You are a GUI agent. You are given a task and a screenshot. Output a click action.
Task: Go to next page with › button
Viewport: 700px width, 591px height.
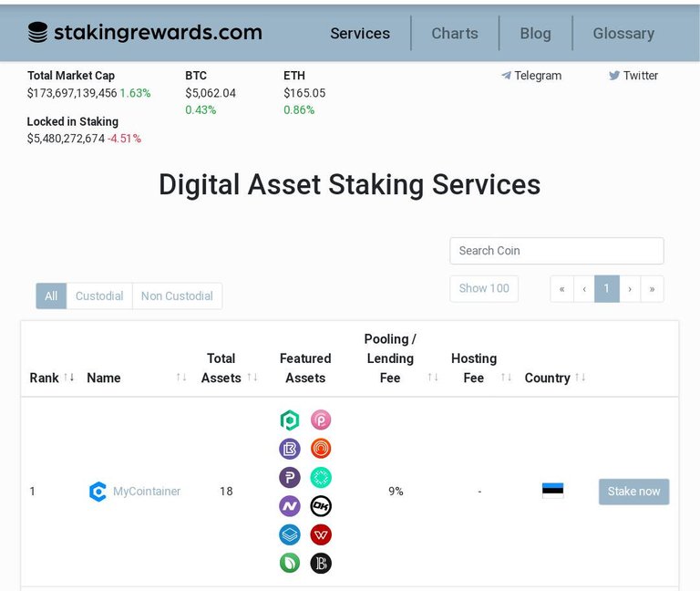630,289
